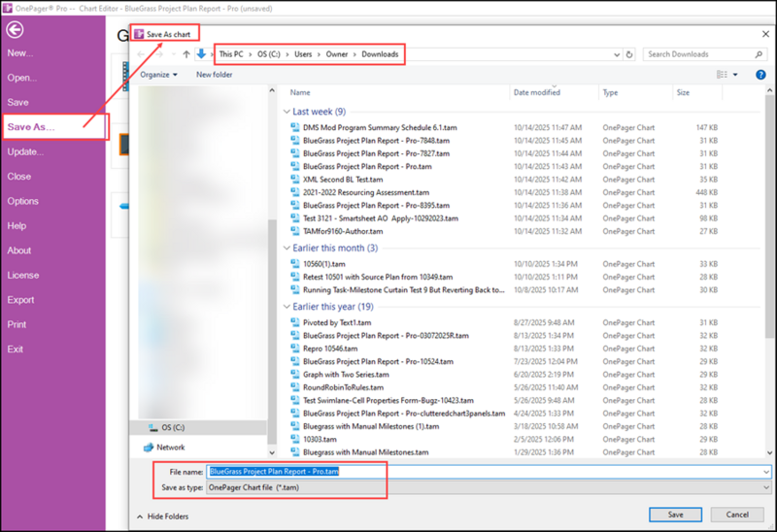
Task: Select Retest 10501 with Source Plan file
Action: pos(378,277)
